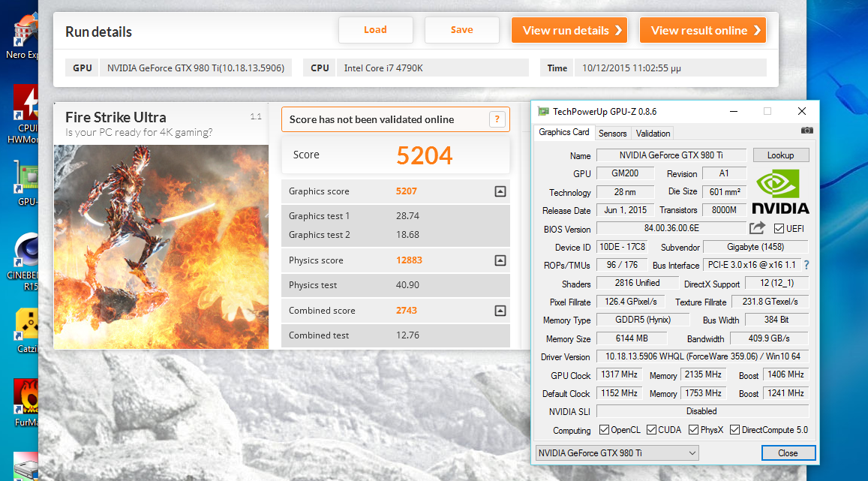Click the Memory Size value 6144 MB

[632, 338]
